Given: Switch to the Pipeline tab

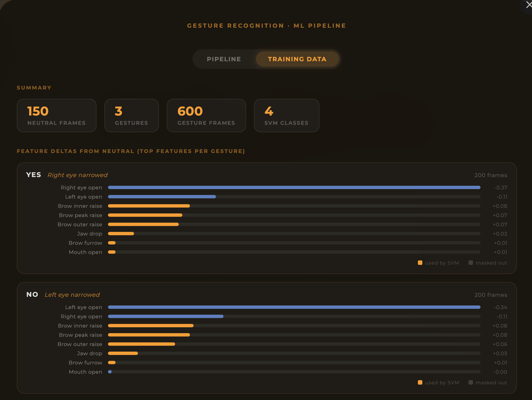Looking at the screenshot, I should click(x=224, y=59).
